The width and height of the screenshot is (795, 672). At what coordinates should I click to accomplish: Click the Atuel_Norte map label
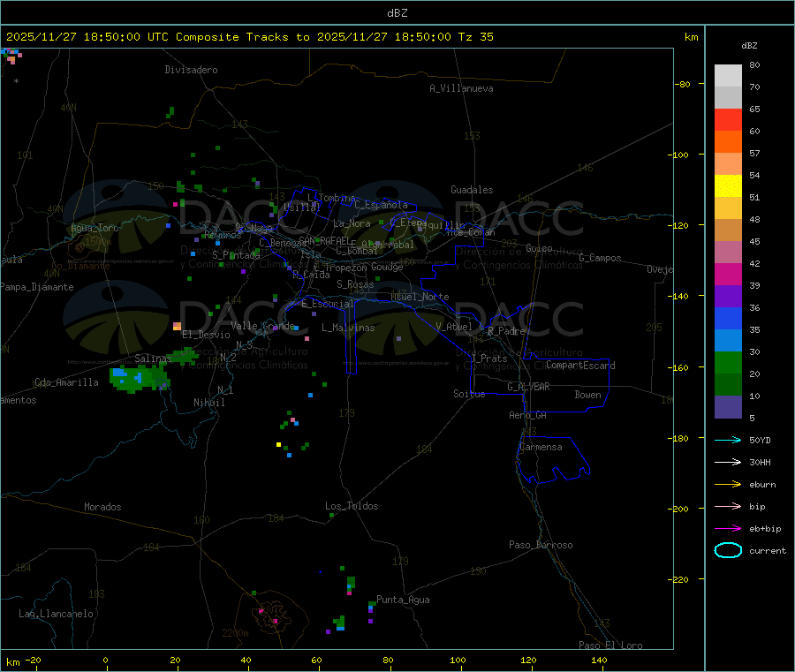tap(420, 297)
